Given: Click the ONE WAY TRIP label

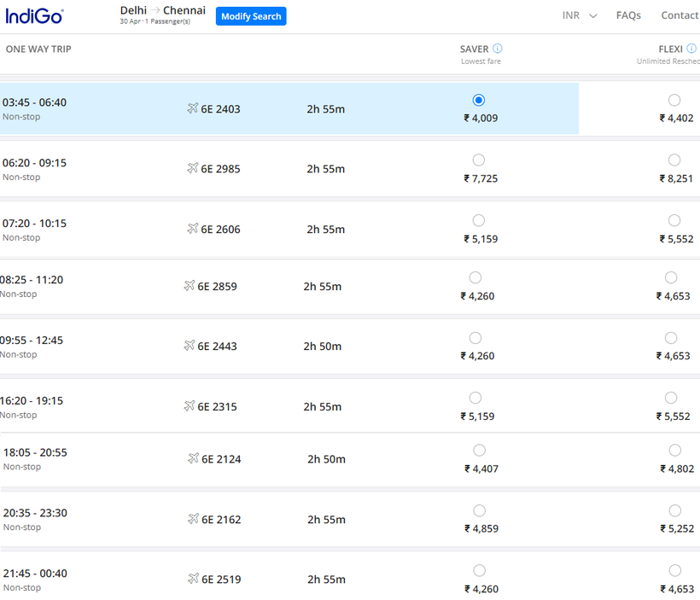Looking at the screenshot, I should tap(38, 50).
